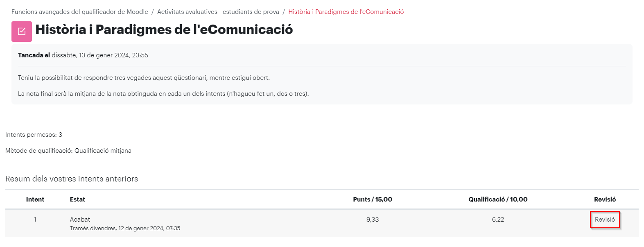Click the 9,33 points value
This screenshot has width=644, height=247.
click(373, 220)
